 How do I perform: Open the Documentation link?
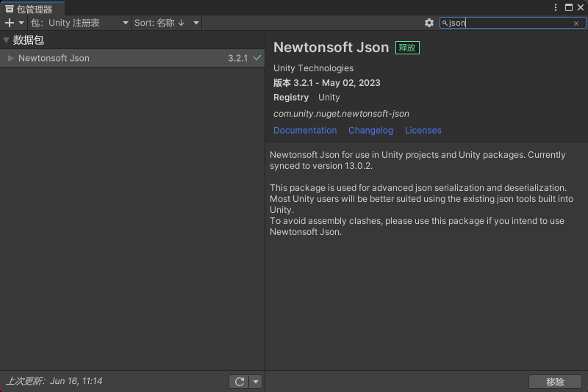(x=305, y=130)
